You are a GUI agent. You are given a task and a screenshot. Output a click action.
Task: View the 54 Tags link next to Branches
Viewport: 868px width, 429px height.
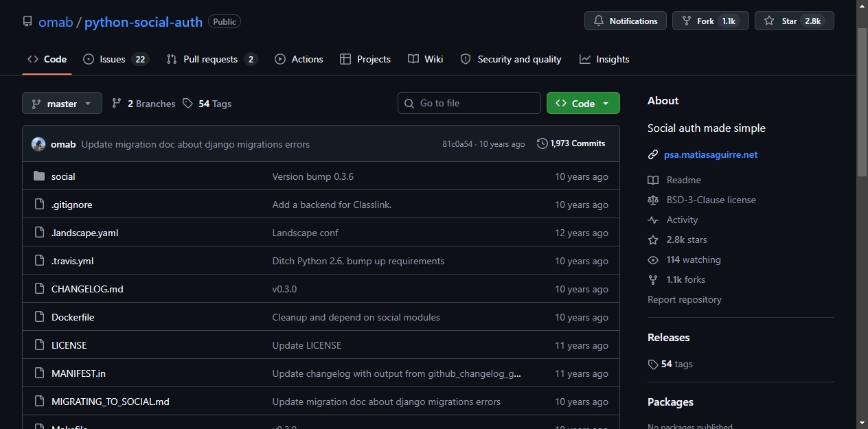(x=207, y=104)
